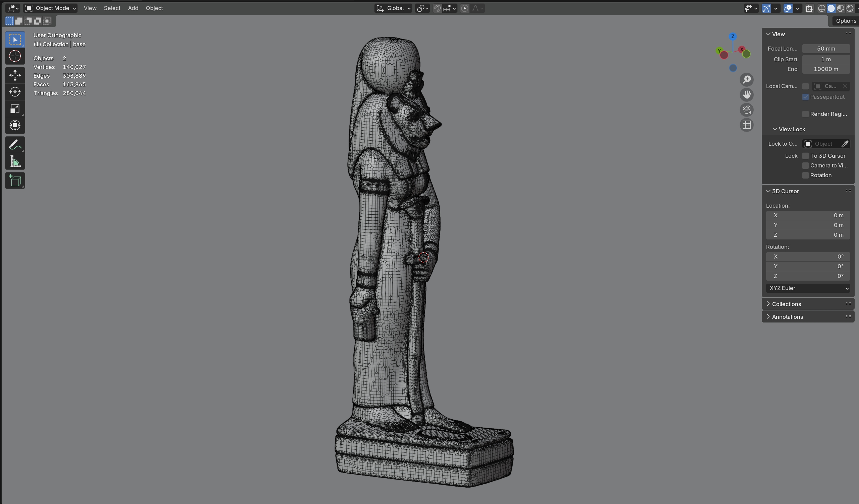This screenshot has width=859, height=504.
Task: Click the Options button
Action: [x=845, y=21]
